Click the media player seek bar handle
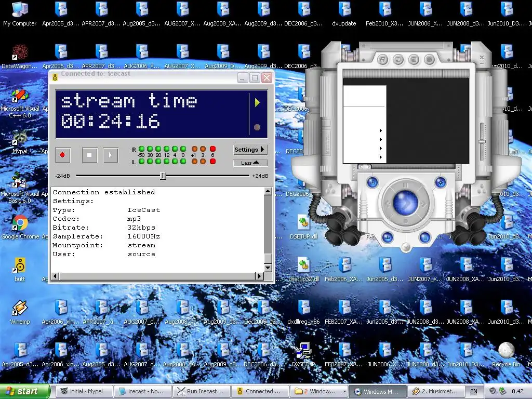Image resolution: width=532 pixels, height=399 pixels. [365, 167]
